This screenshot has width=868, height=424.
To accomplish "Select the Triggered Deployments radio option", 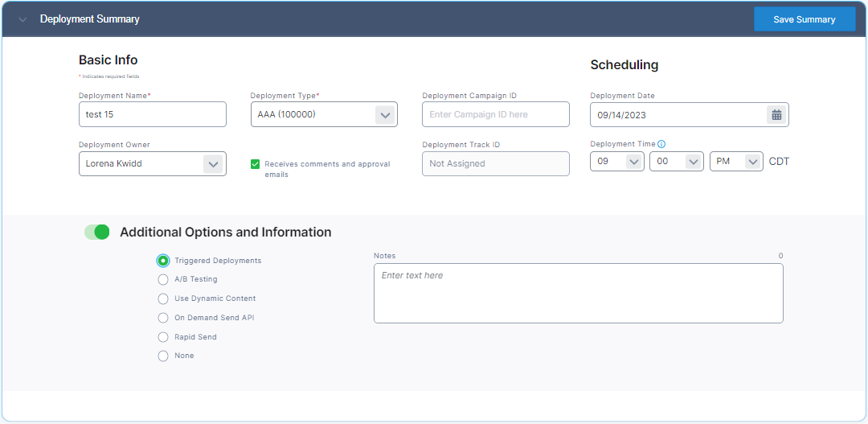I will (163, 261).
